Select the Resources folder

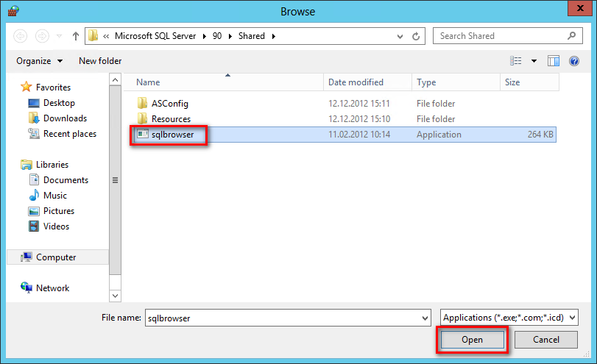click(171, 119)
